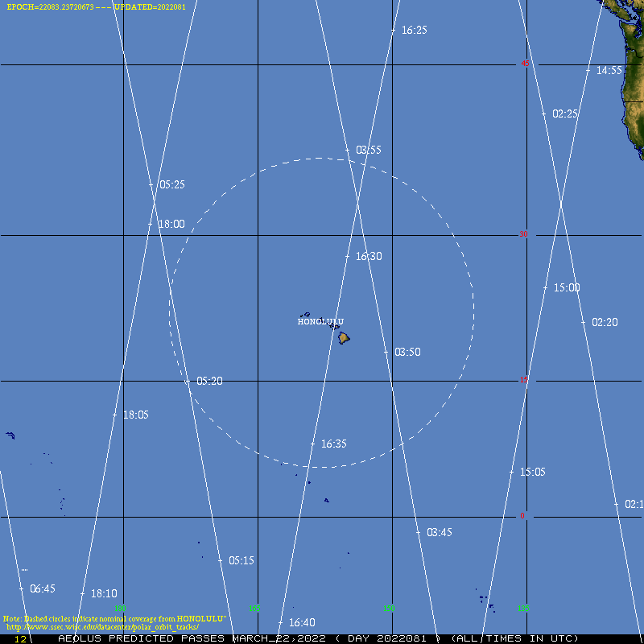Click the UPDATED=2022081 text
Viewport: 644px width, 644px height.
pyautogui.click(x=150, y=7)
